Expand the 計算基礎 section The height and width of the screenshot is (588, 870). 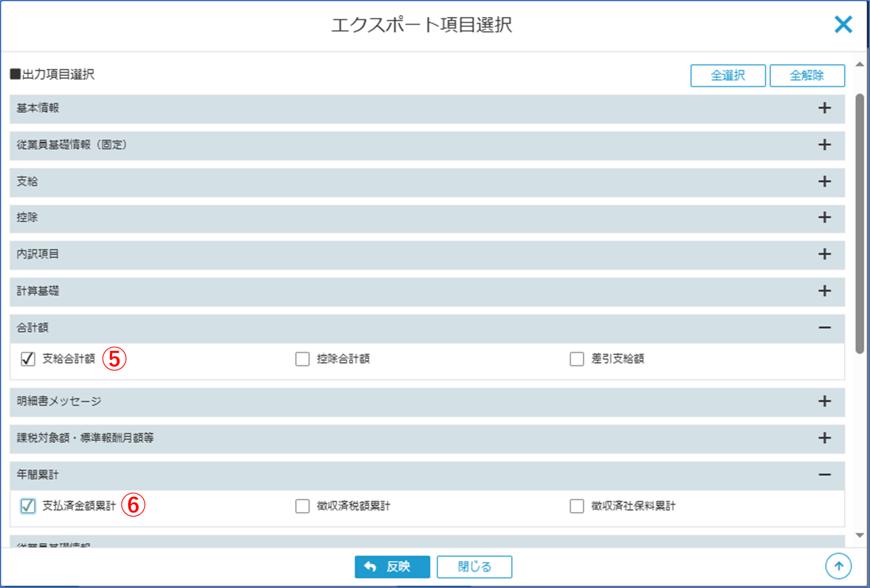click(824, 291)
